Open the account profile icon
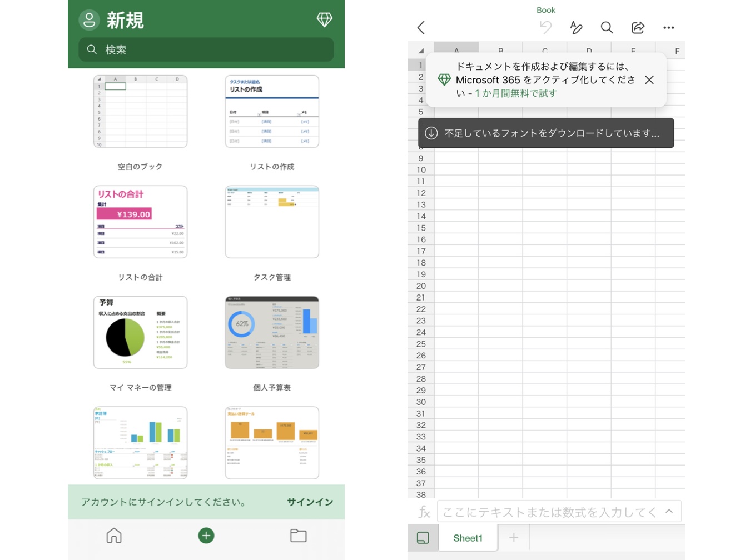Viewport: 755px width, 560px height. tap(89, 20)
